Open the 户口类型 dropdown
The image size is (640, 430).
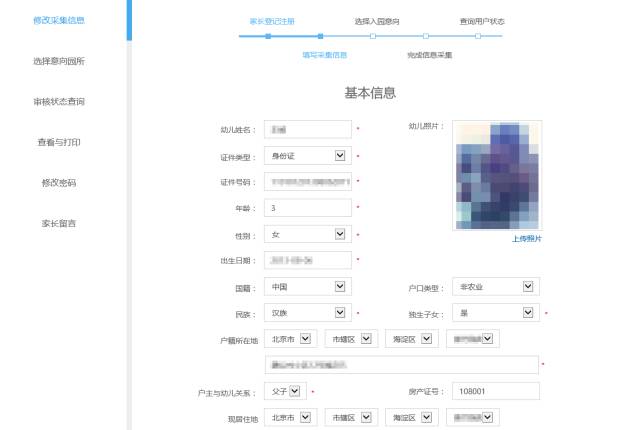pos(496,286)
